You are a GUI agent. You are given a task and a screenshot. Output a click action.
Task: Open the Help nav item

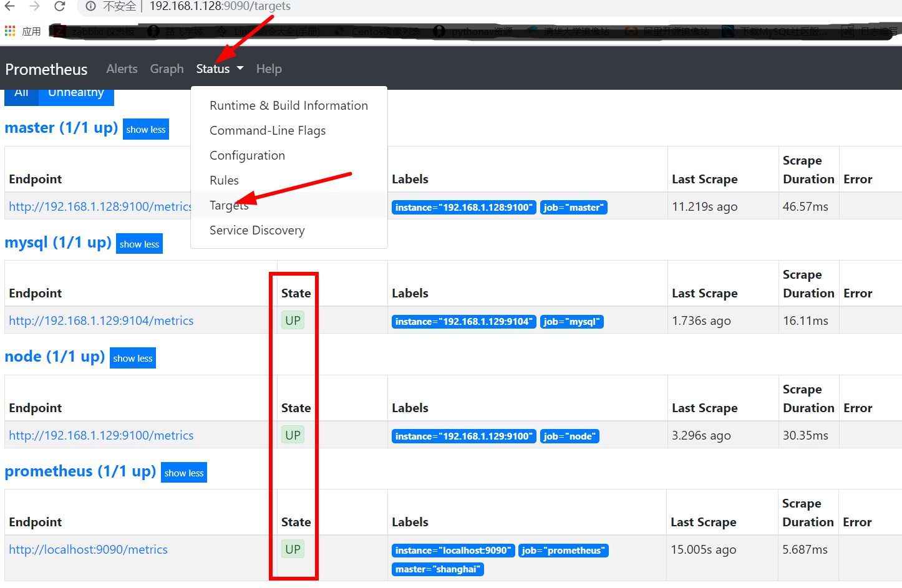269,69
